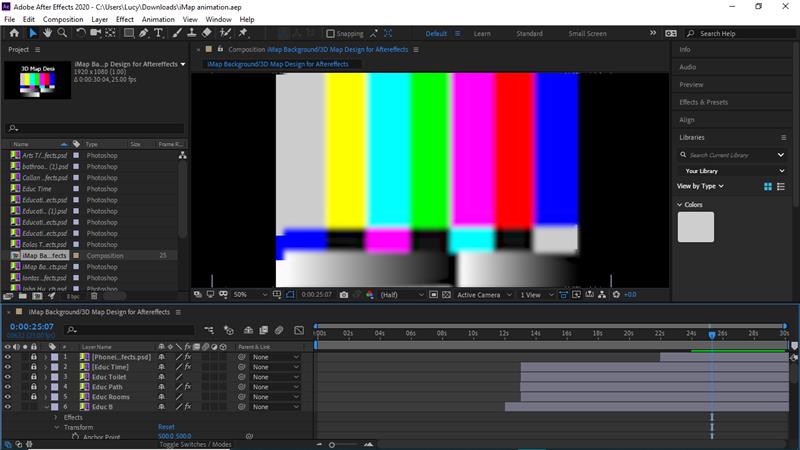Collapse the Educ B layer properties

(45, 407)
